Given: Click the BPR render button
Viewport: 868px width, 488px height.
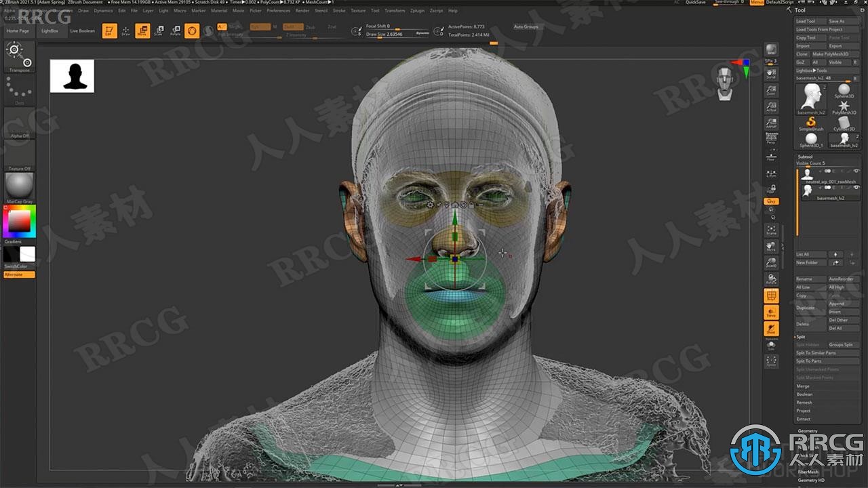Looking at the screenshot, I should click(x=771, y=51).
